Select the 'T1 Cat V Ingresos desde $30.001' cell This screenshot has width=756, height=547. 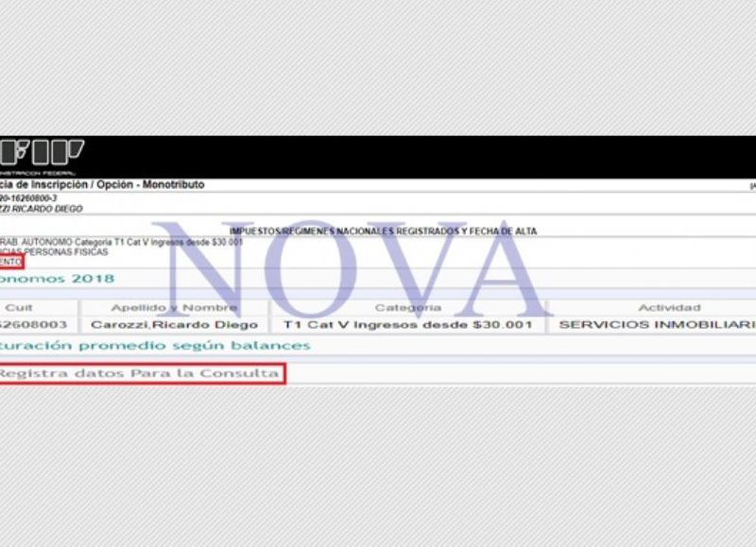click(x=407, y=324)
